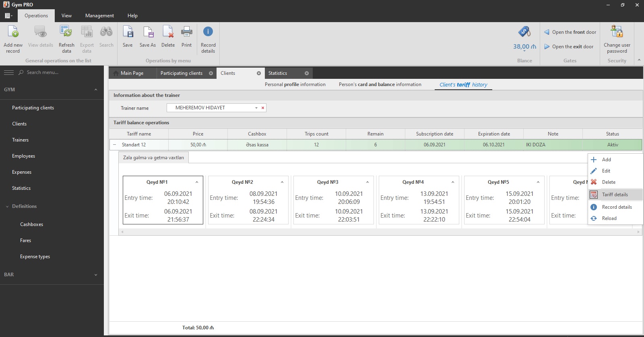Click the Save As ribbon icon
The width and height of the screenshot is (644, 337).
pos(148,32)
